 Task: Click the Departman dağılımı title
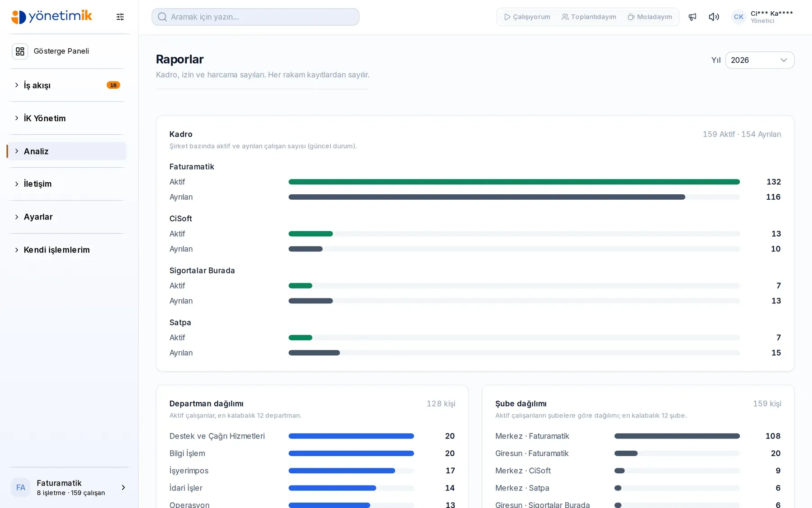point(206,403)
